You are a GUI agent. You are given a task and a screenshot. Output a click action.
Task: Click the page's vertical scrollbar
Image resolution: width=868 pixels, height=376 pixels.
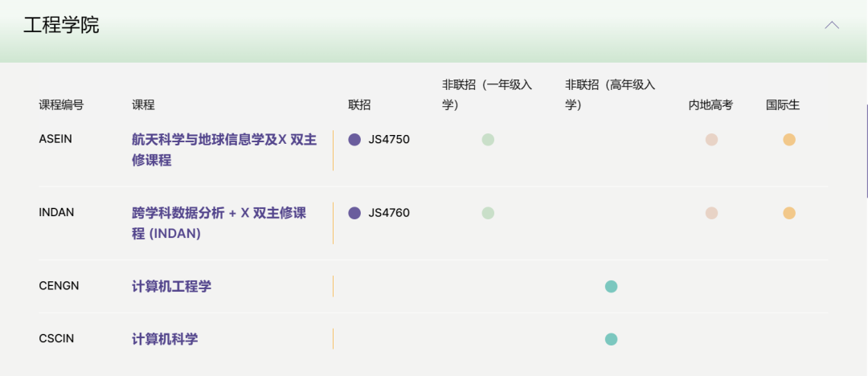[866, 150]
